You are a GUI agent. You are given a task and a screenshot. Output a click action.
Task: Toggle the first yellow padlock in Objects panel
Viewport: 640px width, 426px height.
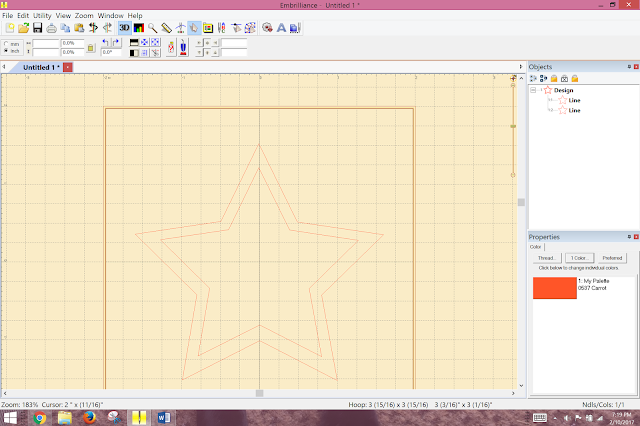(x=554, y=78)
